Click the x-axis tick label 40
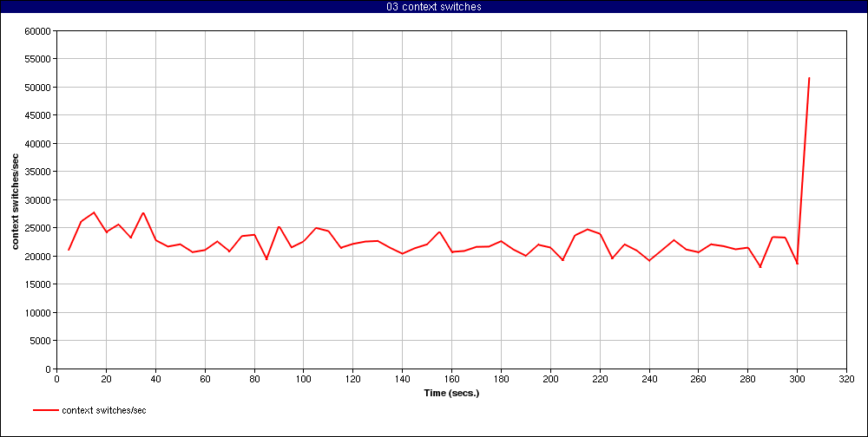 coord(155,380)
